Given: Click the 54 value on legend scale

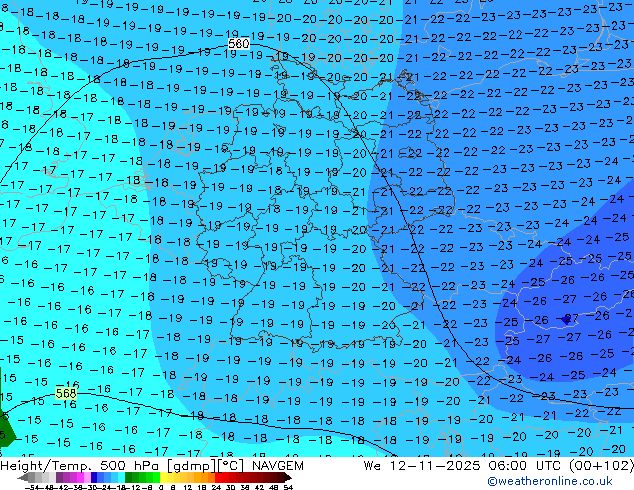Looking at the screenshot, I should (288, 488).
